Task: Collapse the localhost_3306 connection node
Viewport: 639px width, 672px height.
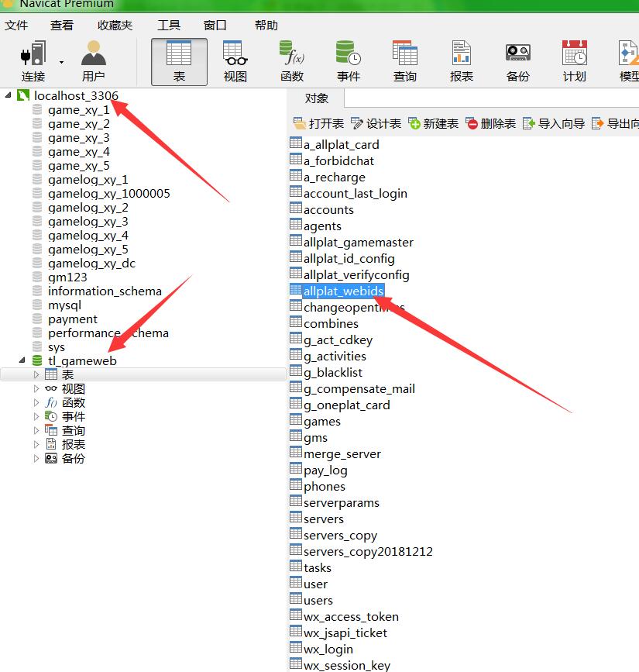Action: 9,95
